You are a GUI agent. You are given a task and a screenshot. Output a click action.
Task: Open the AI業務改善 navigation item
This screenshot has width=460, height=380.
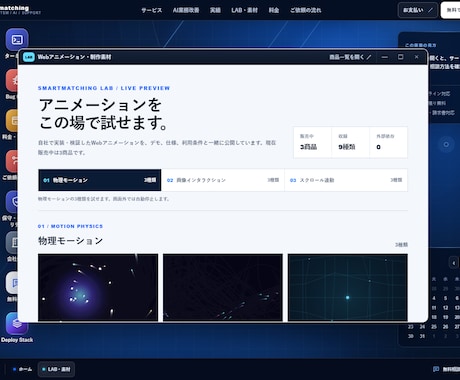pos(186,10)
